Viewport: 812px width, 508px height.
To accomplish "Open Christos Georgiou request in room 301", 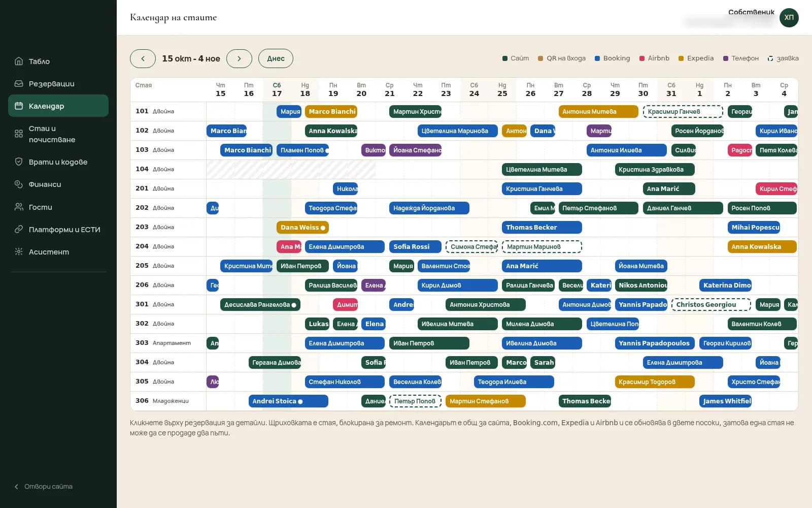I will [711, 305].
